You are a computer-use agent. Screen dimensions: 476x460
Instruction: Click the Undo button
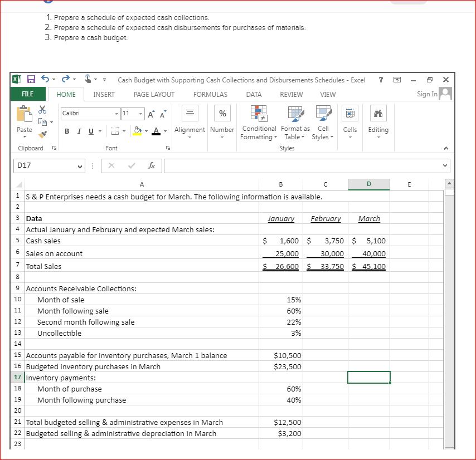[x=45, y=79]
